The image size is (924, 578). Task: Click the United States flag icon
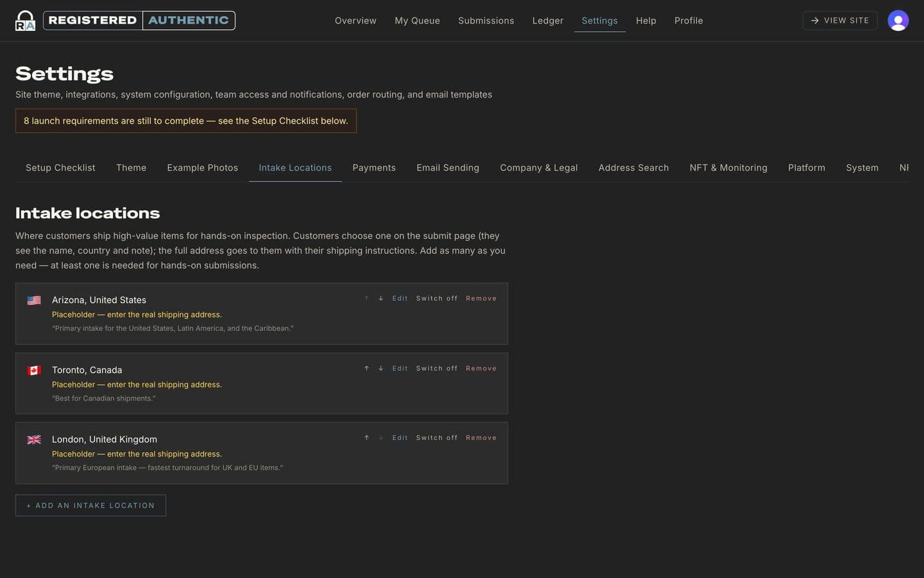[34, 301]
